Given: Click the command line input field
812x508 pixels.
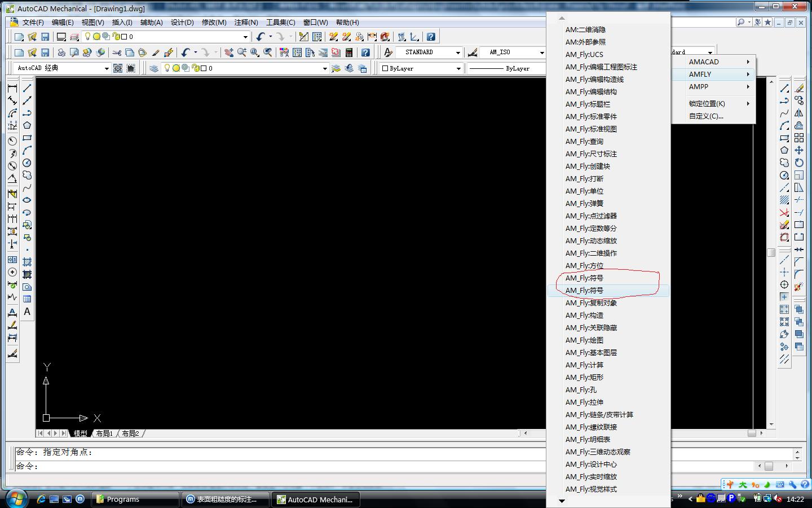Looking at the screenshot, I should click(383, 466).
